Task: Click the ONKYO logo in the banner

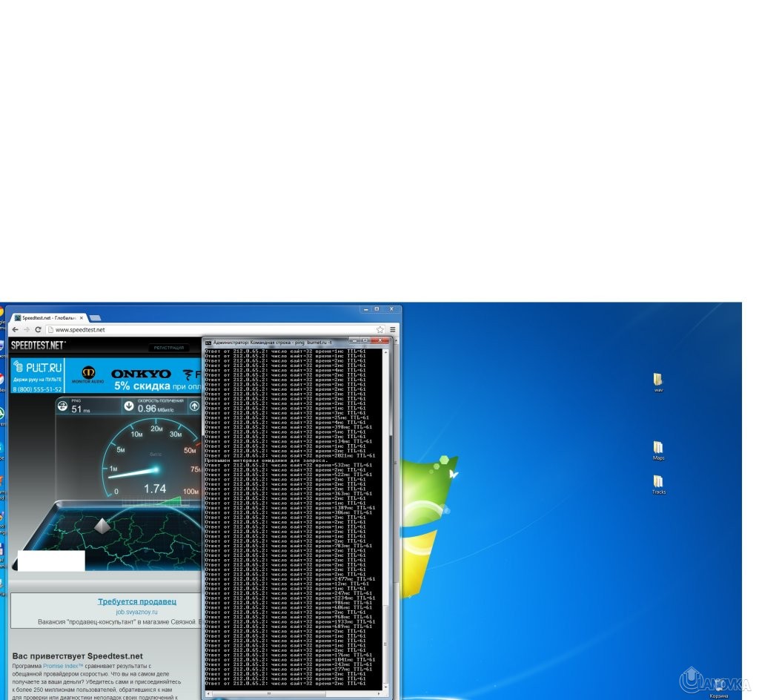Action: (x=141, y=374)
